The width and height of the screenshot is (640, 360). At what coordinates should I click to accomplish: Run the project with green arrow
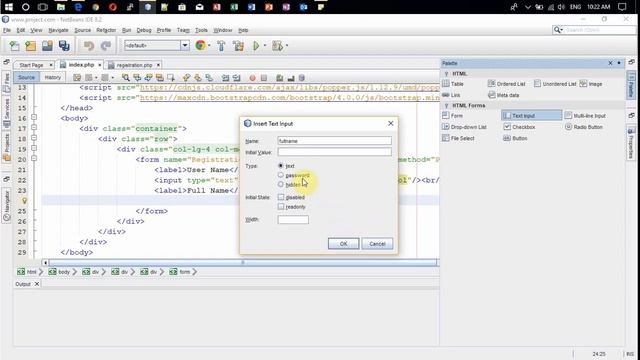256,46
